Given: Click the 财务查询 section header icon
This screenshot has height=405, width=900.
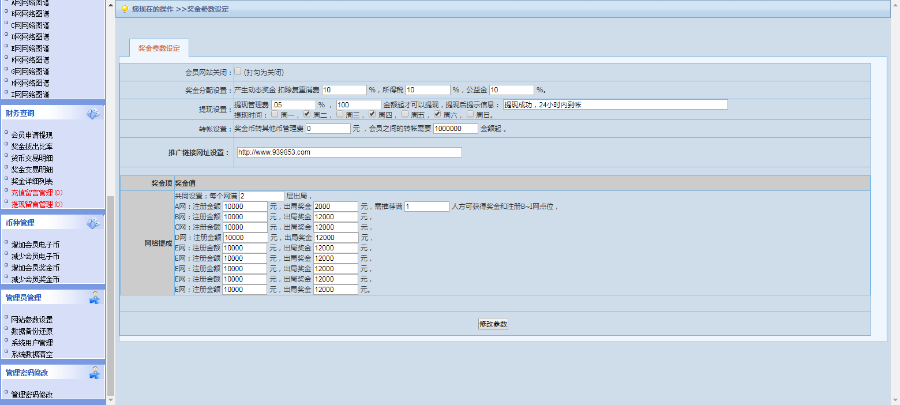Looking at the screenshot, I should (93, 114).
